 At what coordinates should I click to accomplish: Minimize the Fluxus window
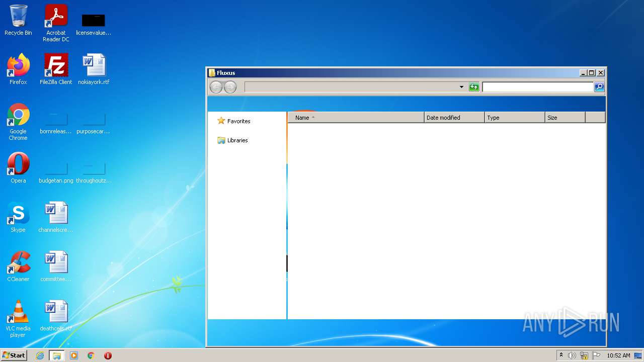click(583, 73)
